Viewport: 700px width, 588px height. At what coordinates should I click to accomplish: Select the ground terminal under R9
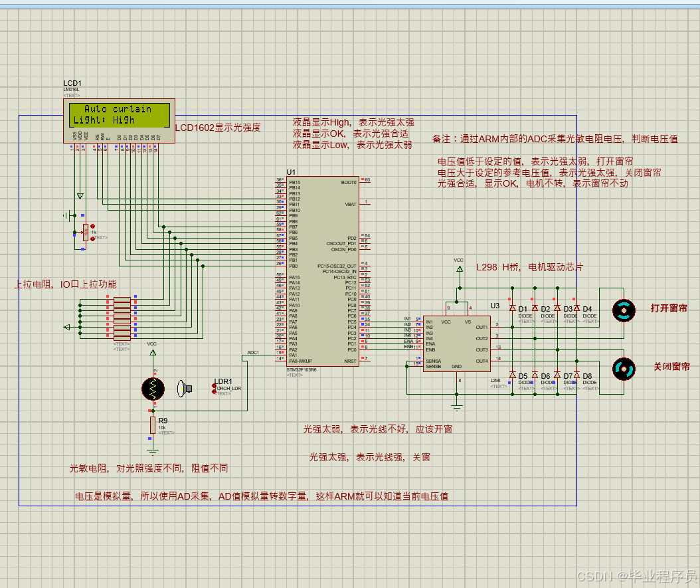[153, 452]
